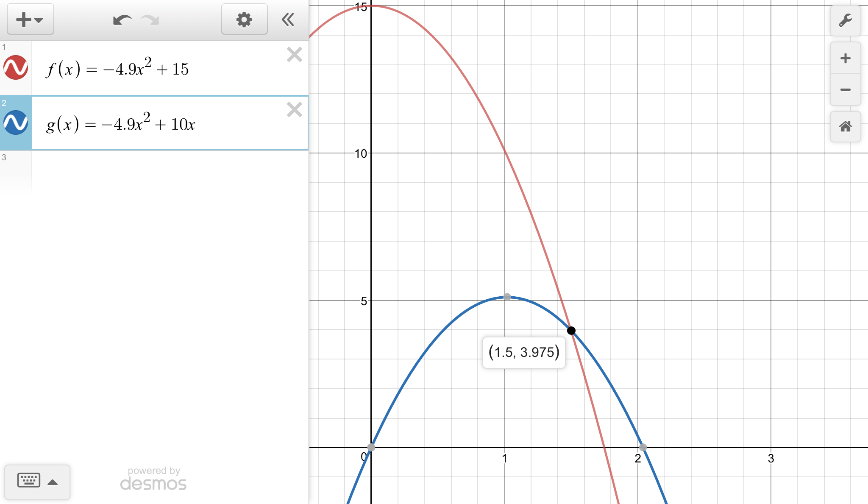Expand keypad with the up arrow

point(53,482)
